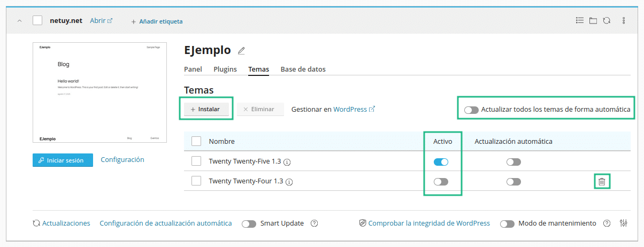Enable auto-update for all themes toggle
The image size is (644, 247).
click(x=471, y=110)
